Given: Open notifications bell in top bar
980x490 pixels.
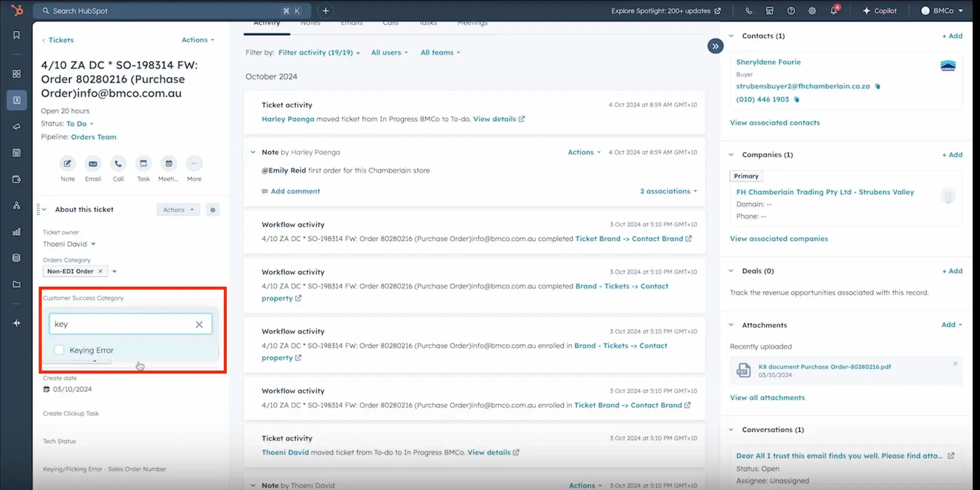Looking at the screenshot, I should pyautogui.click(x=834, y=11).
